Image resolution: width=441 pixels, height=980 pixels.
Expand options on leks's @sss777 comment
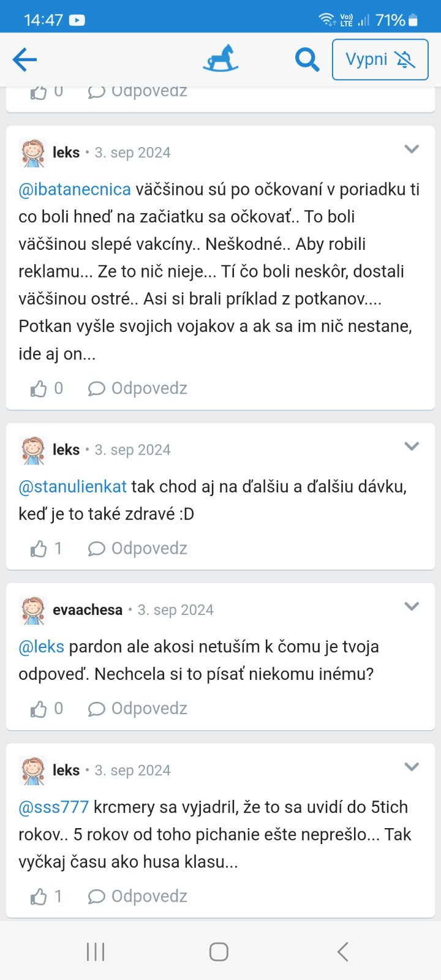pos(412,767)
